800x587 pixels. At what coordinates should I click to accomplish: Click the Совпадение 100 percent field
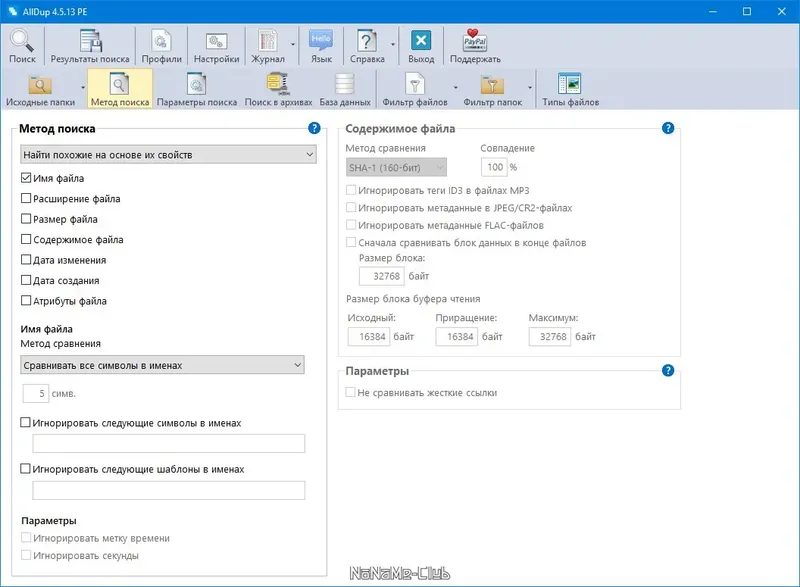(494, 167)
